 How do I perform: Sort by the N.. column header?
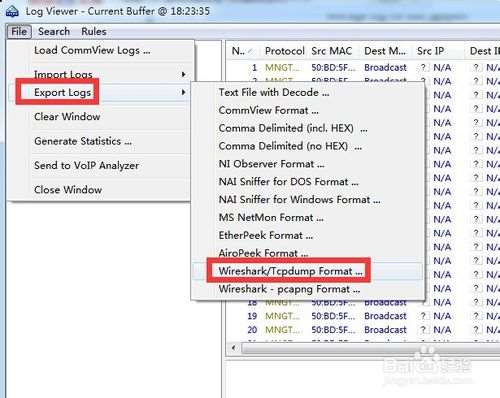coord(243,51)
